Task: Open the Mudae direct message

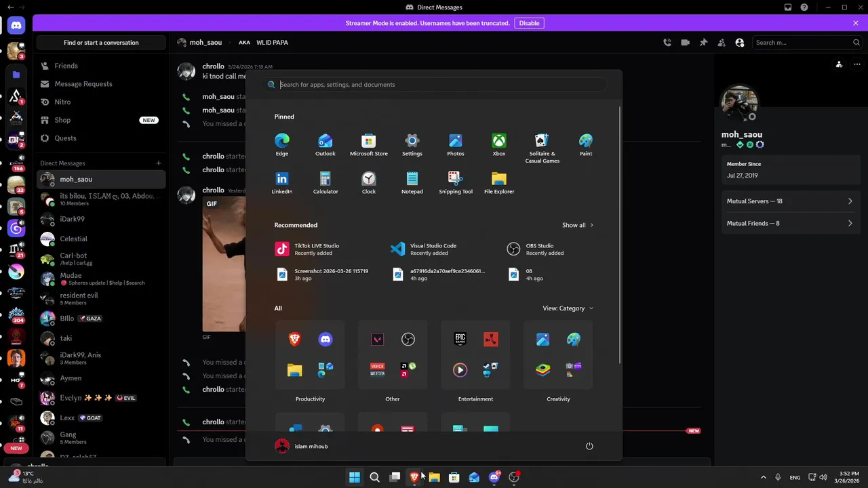Action: coord(101,279)
